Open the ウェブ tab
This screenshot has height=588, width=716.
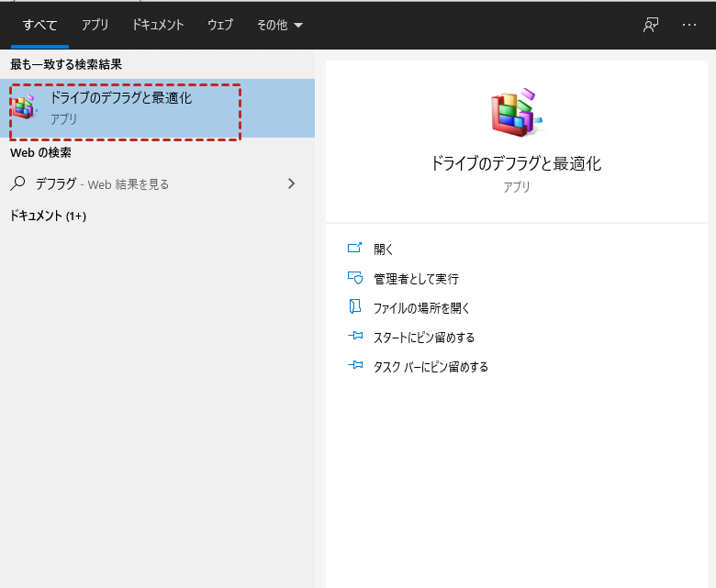[x=220, y=25]
